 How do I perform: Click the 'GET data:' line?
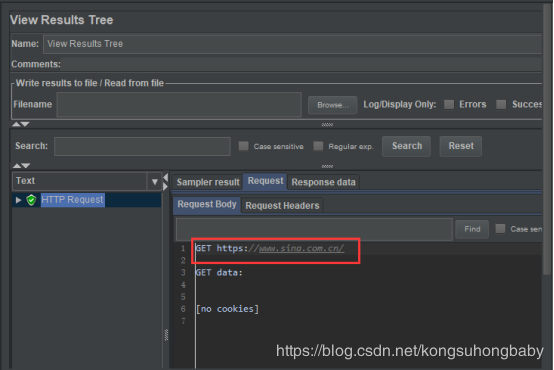(219, 272)
